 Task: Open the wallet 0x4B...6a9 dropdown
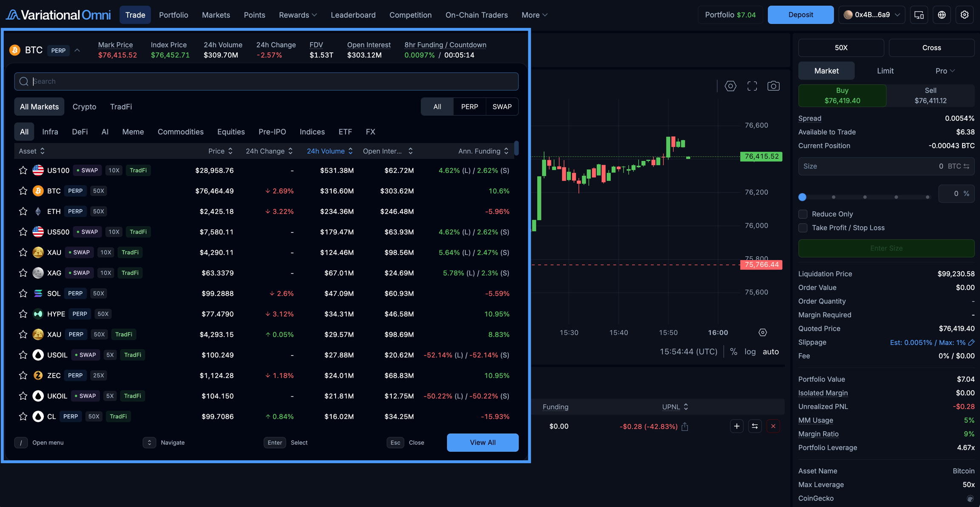[x=872, y=15]
